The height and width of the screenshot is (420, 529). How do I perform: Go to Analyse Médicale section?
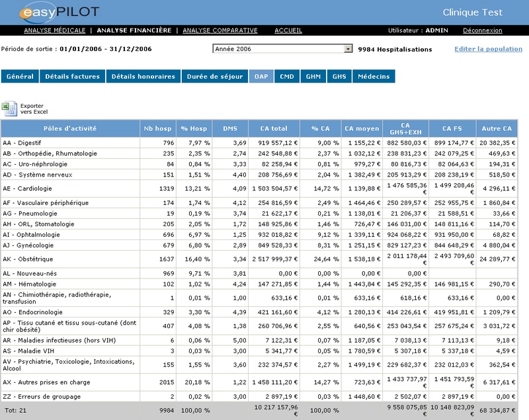coord(55,30)
